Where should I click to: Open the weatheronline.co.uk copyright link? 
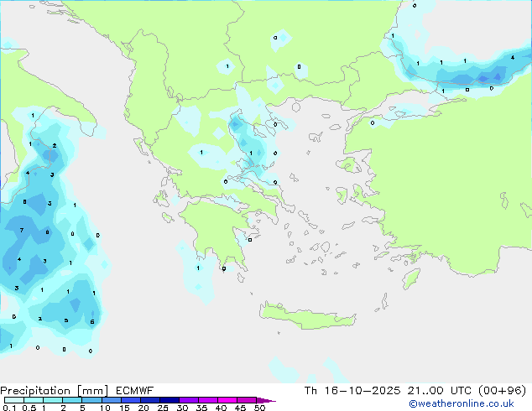pos(462,403)
